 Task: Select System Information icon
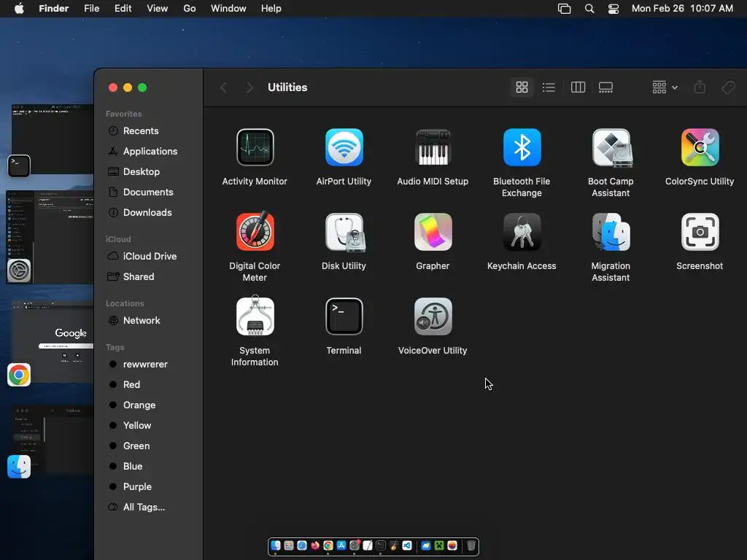click(255, 316)
